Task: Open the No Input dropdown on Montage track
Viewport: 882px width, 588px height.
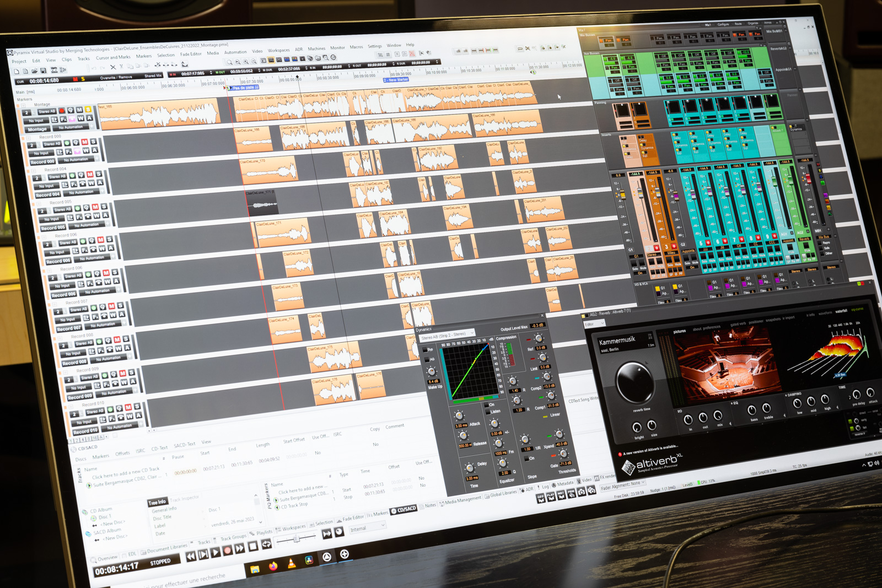Action: click(36, 121)
